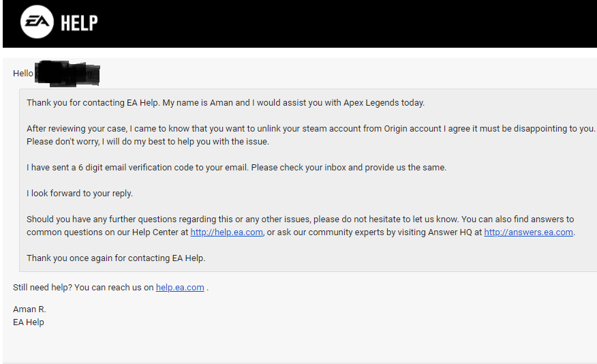Viewport: 597px width, 364px height.
Task: Open the http://answers.ea.com Answer HQ link
Action: [x=528, y=232]
